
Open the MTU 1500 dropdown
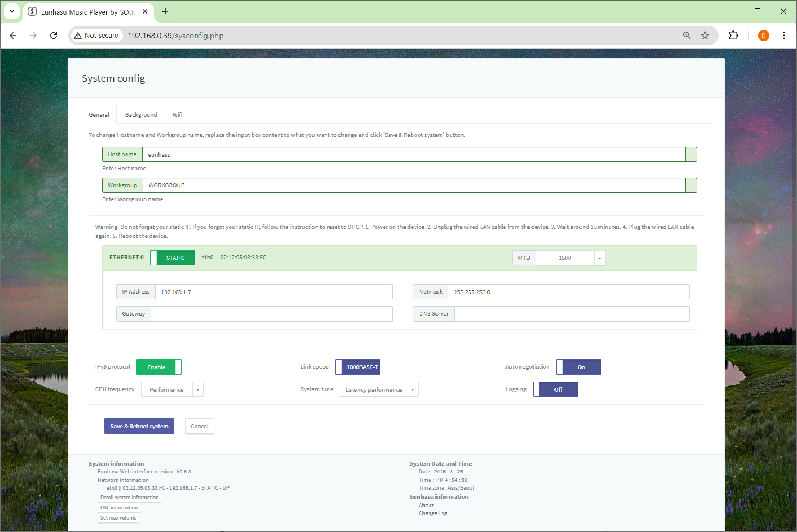click(x=599, y=258)
